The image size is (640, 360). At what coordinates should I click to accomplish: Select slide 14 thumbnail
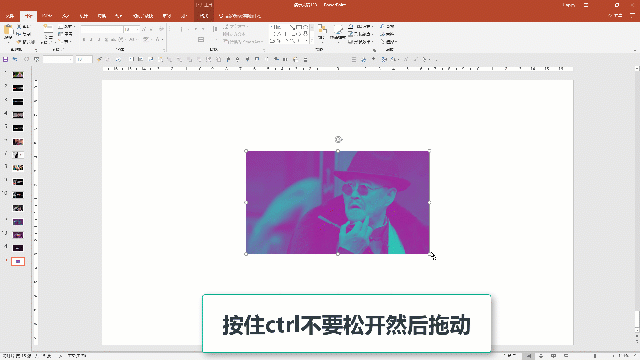click(x=18, y=248)
